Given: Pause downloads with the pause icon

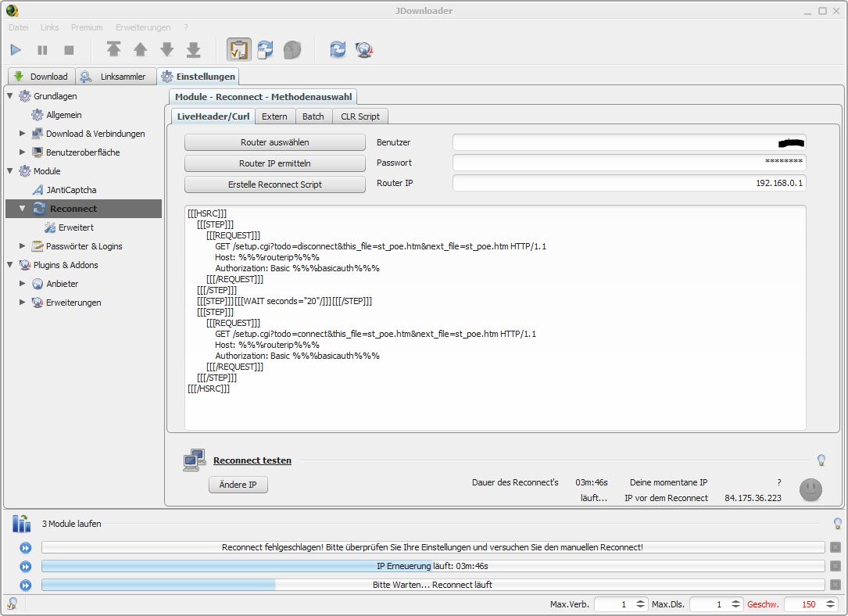Looking at the screenshot, I should [x=42, y=50].
